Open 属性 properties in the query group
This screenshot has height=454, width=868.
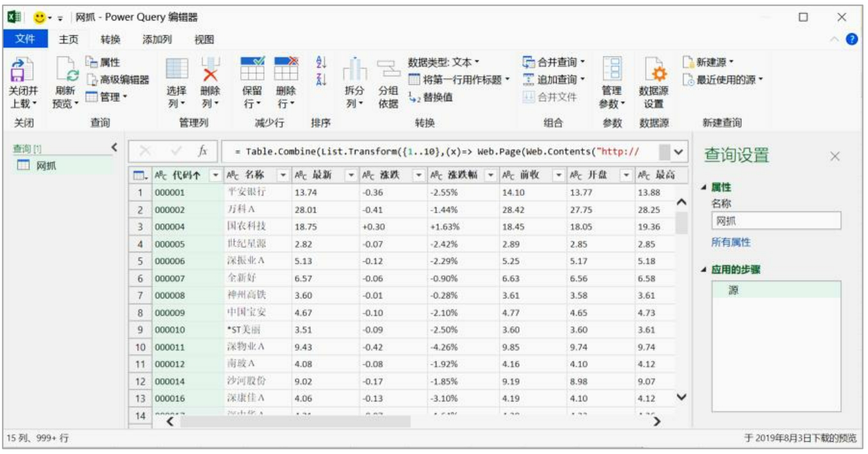coord(103,62)
